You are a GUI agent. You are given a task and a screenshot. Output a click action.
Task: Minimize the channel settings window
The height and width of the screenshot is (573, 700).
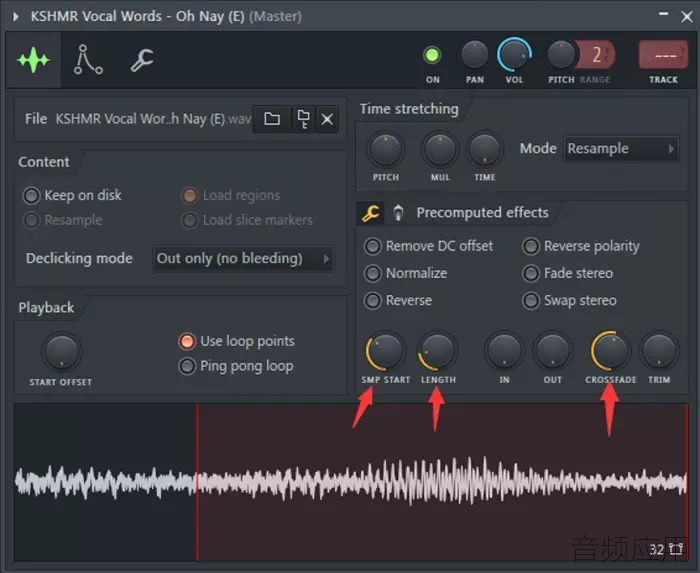pos(663,15)
